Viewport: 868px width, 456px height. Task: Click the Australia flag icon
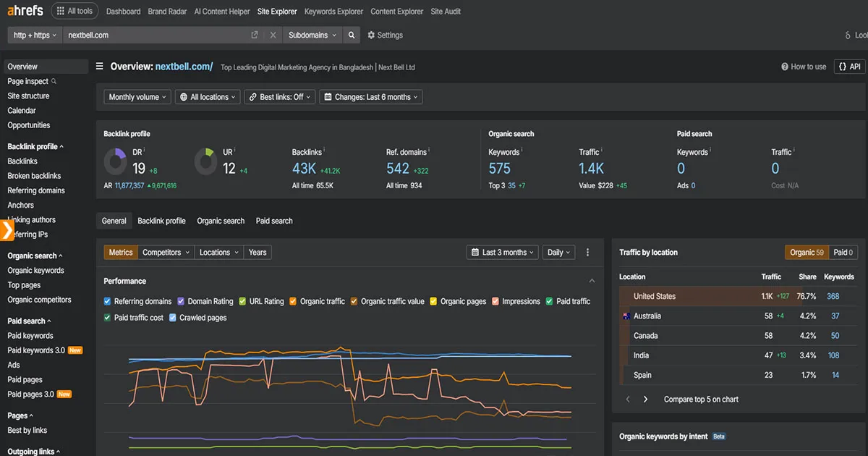(x=626, y=316)
